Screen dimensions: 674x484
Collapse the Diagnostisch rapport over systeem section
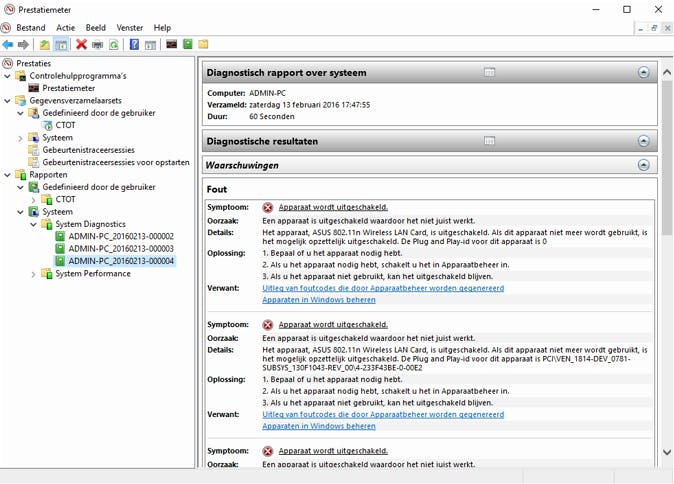pyautogui.click(x=643, y=72)
